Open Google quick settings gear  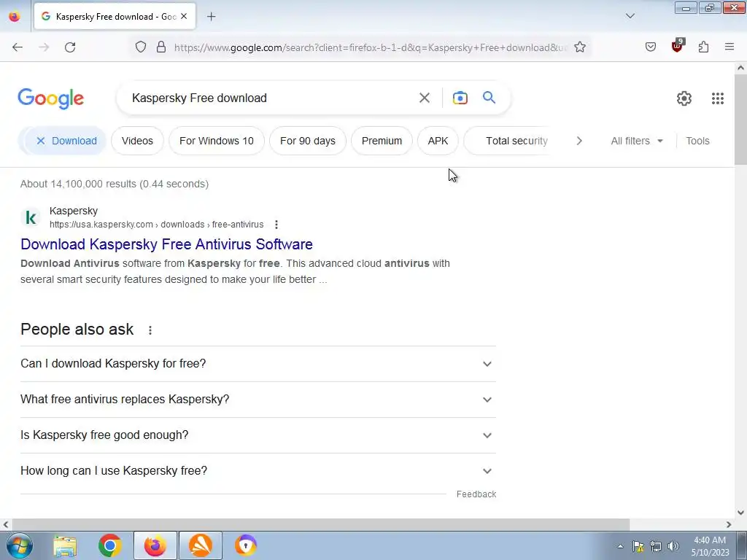[x=684, y=98]
